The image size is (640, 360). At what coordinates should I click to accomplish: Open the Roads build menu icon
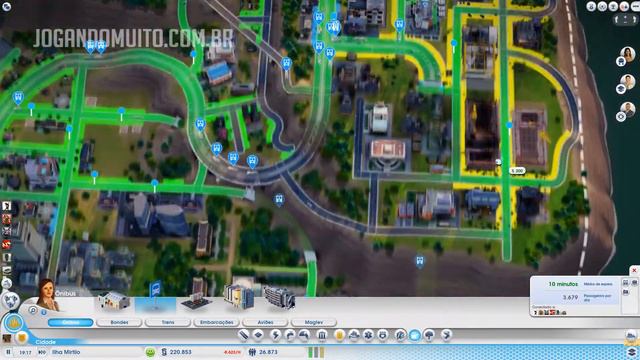click(x=243, y=335)
